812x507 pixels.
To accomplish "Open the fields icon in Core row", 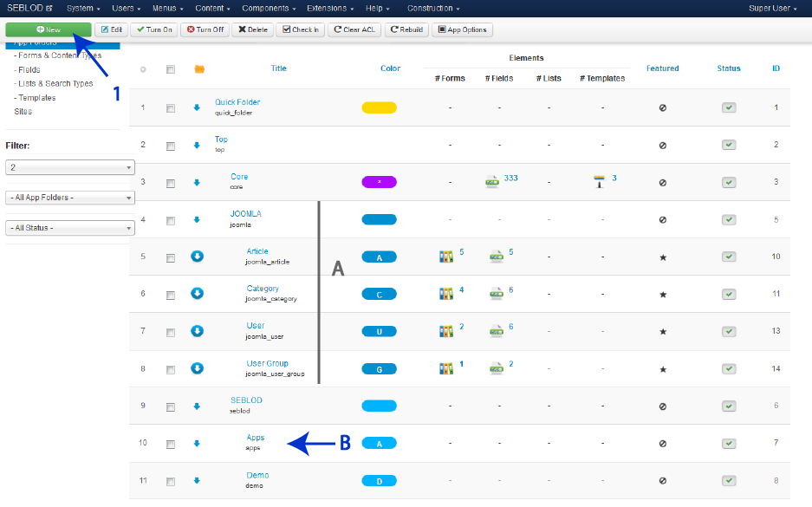I will click(x=492, y=182).
